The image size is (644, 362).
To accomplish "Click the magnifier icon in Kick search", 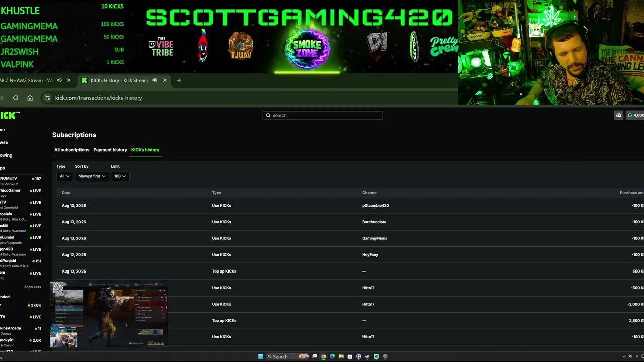I will (268, 115).
